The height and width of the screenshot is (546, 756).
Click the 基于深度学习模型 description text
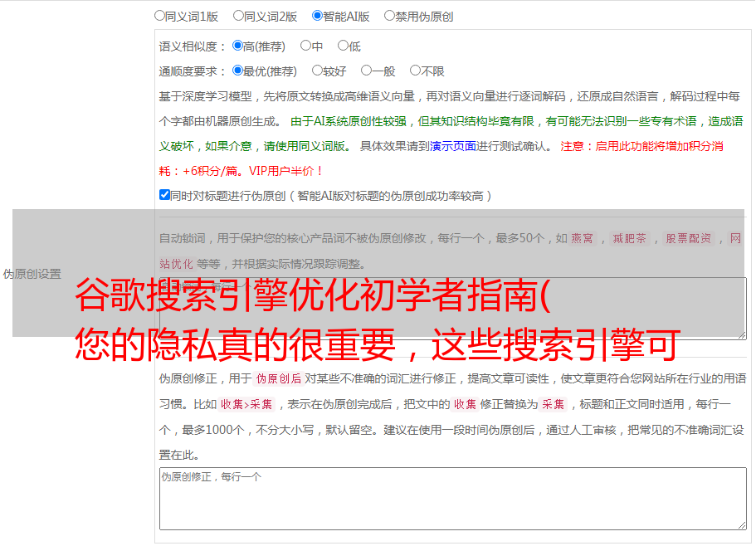pos(449,109)
